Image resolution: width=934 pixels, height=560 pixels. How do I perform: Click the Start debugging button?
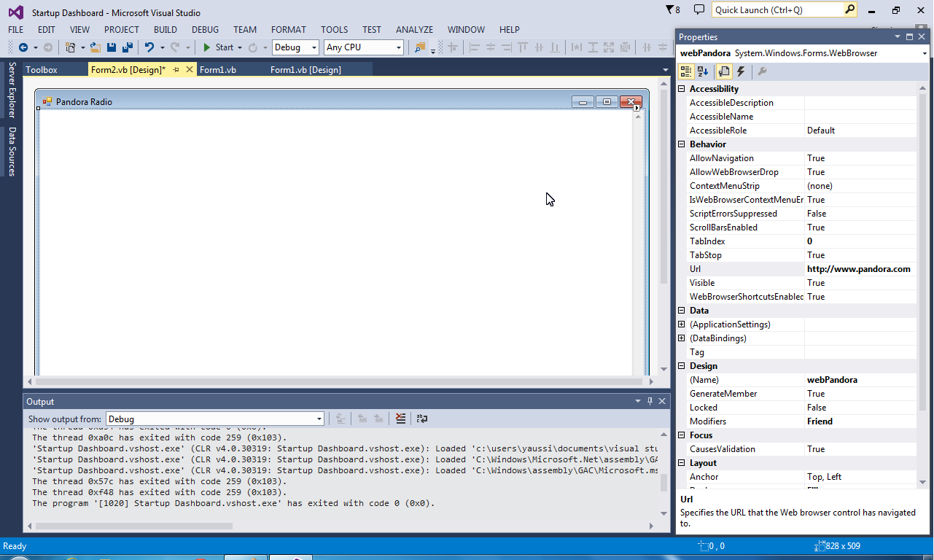[218, 47]
